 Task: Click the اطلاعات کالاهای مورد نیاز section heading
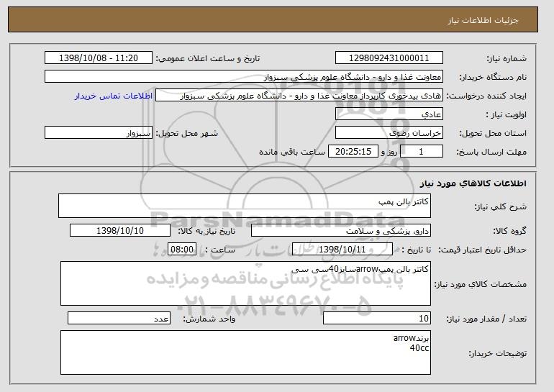[x=473, y=183]
